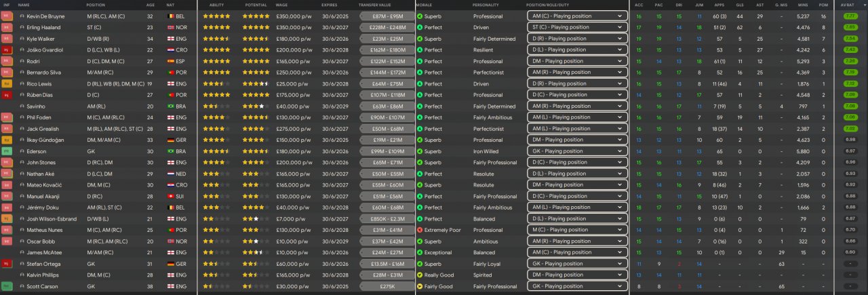This screenshot has height=295, width=868.
Task: Click the person icon beside Erling Haaland
Action: [x=22, y=27]
